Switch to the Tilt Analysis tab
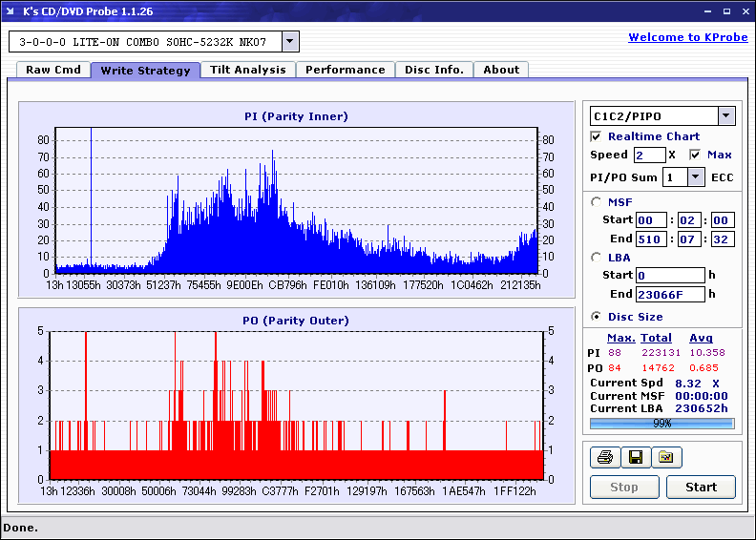 [x=248, y=70]
